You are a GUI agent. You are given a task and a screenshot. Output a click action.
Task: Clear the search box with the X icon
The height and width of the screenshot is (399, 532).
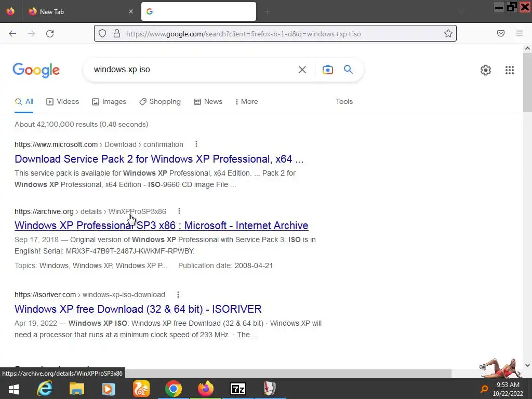[302, 70]
